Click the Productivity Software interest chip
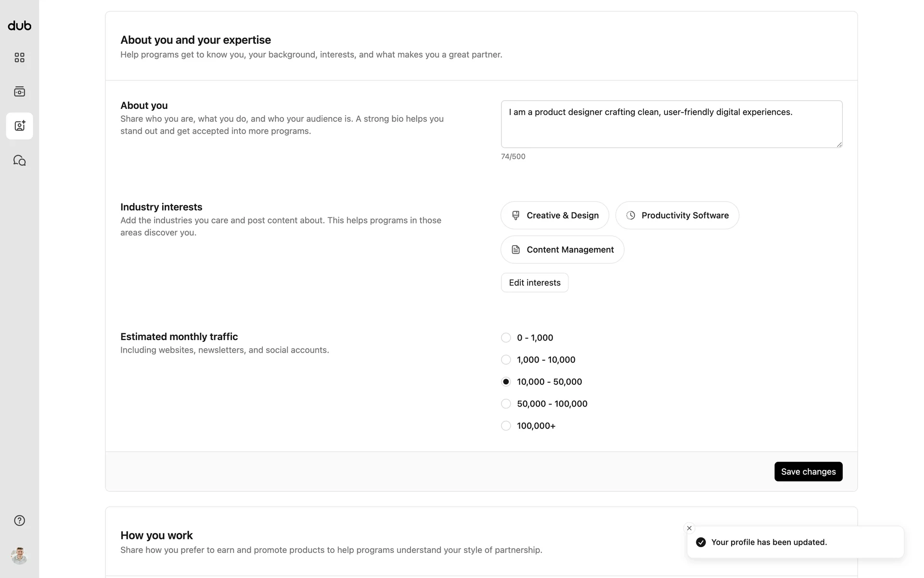The height and width of the screenshot is (578, 924). 677,215
